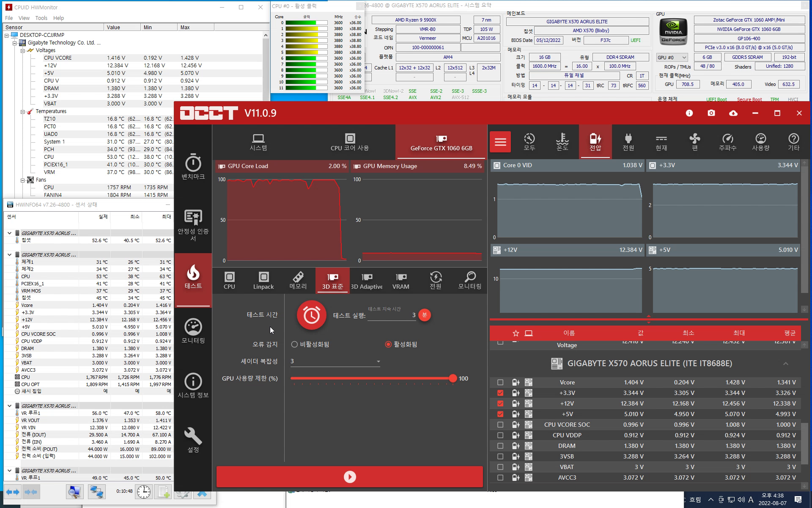Screen dimensions: 812x508
Task: Click the GPU usage limit slider handle
Action: pyautogui.click(x=453, y=378)
